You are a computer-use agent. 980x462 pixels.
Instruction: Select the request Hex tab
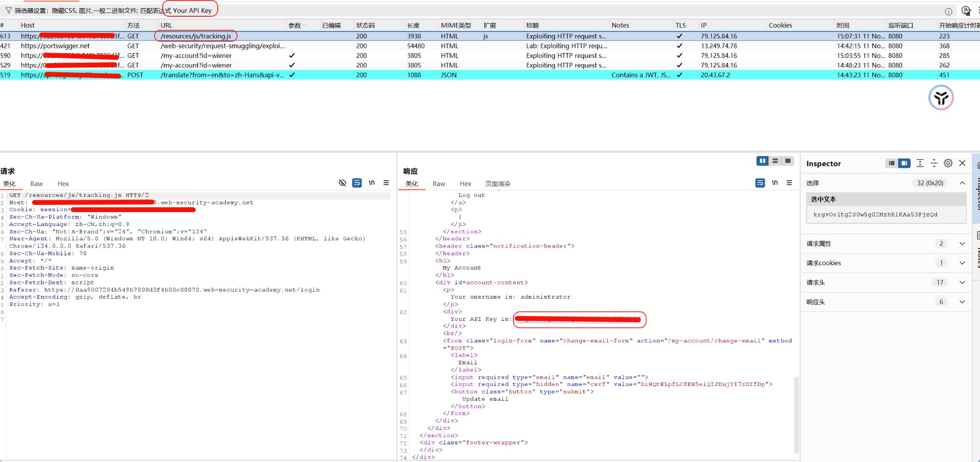(63, 184)
